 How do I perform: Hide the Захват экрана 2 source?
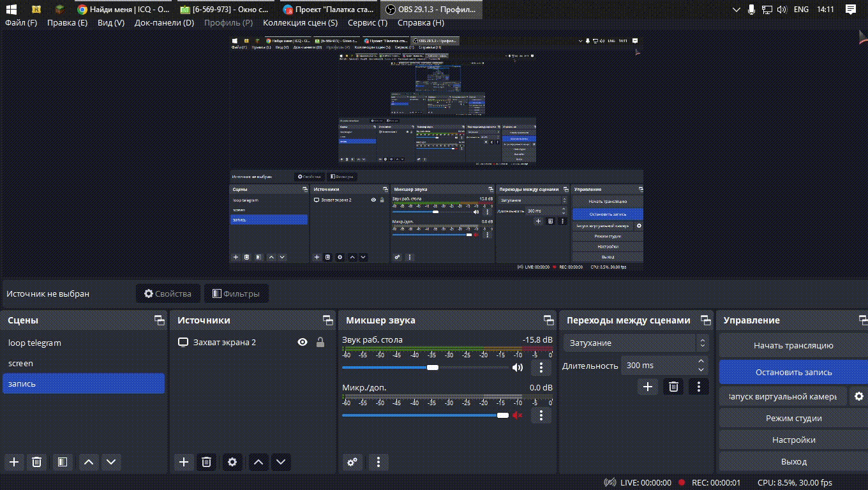303,343
